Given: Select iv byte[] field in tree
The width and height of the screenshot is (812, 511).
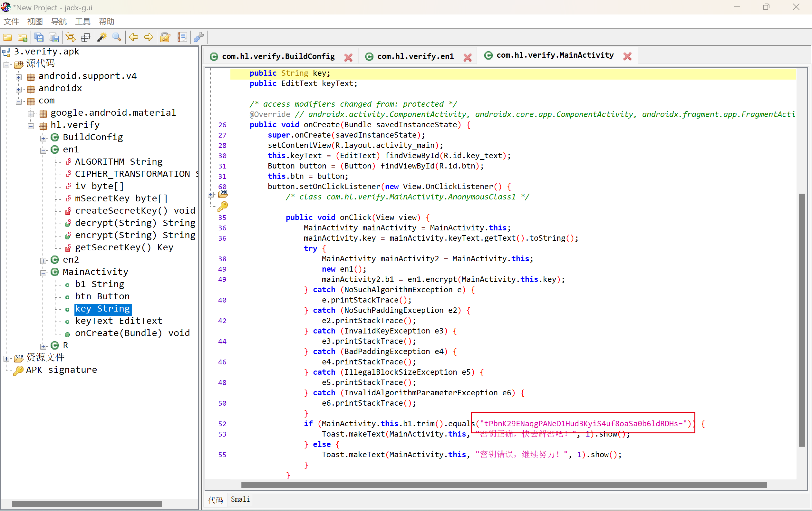Looking at the screenshot, I should pos(99,186).
